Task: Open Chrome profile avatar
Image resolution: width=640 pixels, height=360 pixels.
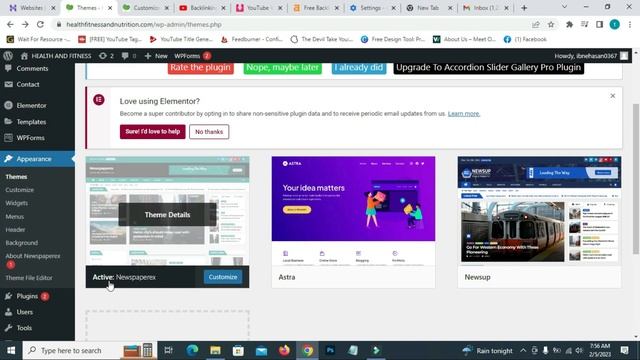Action: tap(614, 24)
